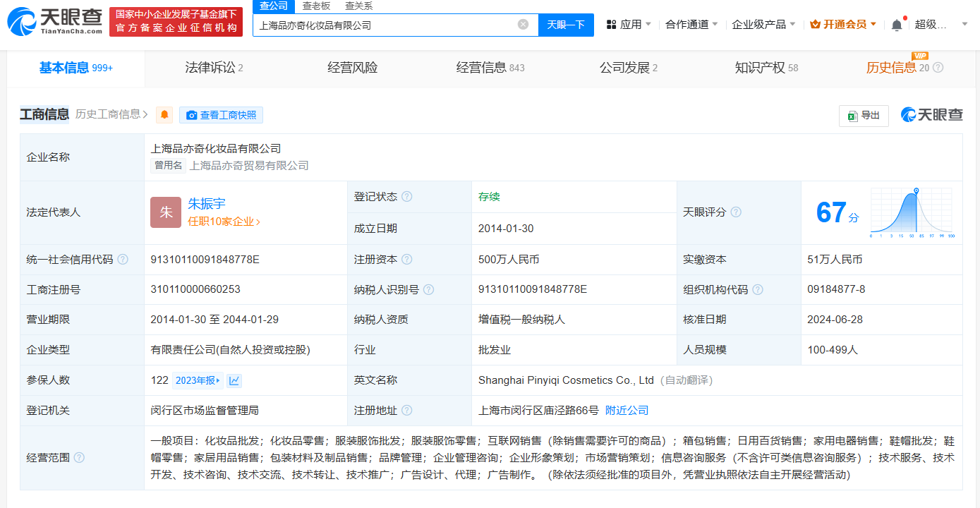980x508 pixels.
Task: Click the question mark beside 统一社会信用代码
Action: (123, 259)
